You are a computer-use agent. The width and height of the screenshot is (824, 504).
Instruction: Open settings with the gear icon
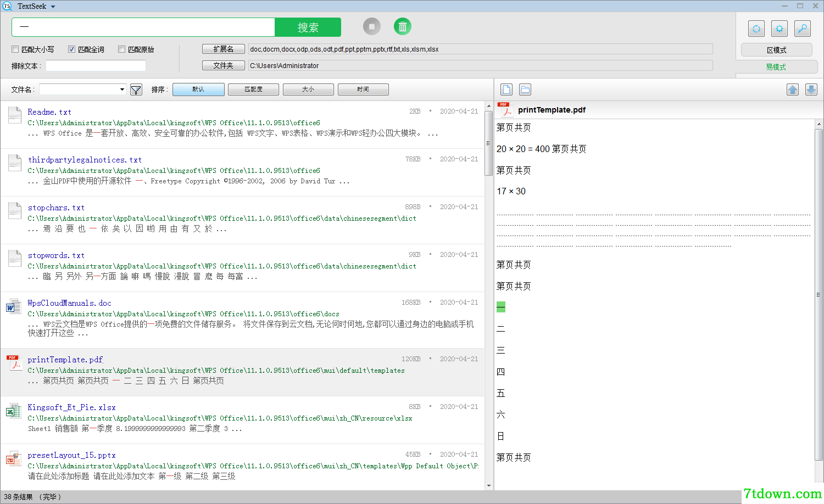[780, 29]
